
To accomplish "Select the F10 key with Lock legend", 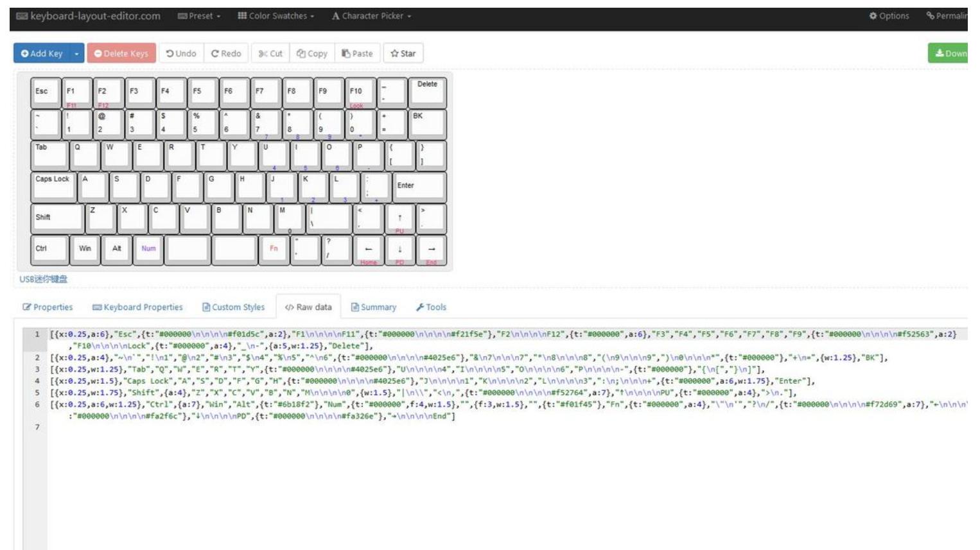I will click(360, 92).
